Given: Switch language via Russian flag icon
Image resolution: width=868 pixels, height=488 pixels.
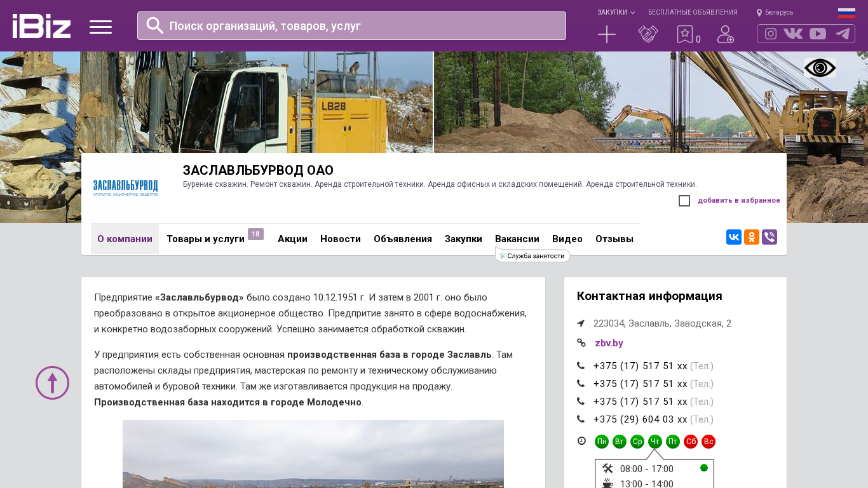Looking at the screenshot, I should click(846, 13).
